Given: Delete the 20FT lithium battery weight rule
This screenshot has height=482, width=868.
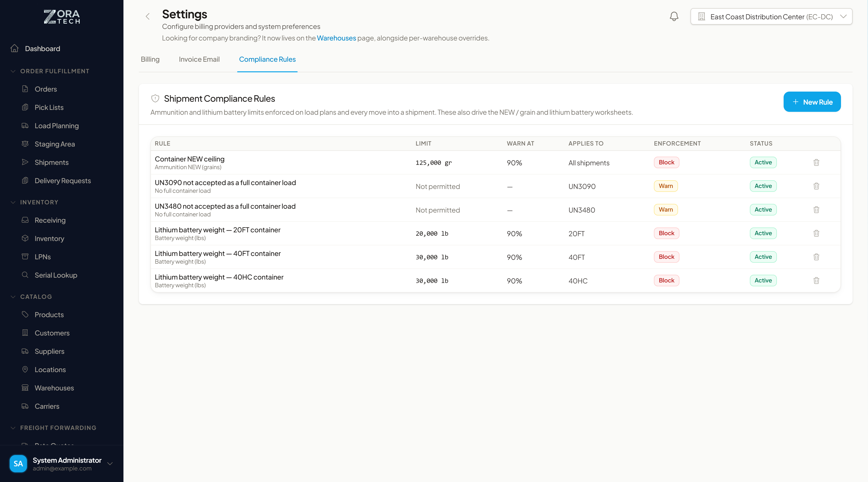Looking at the screenshot, I should 816,233.
